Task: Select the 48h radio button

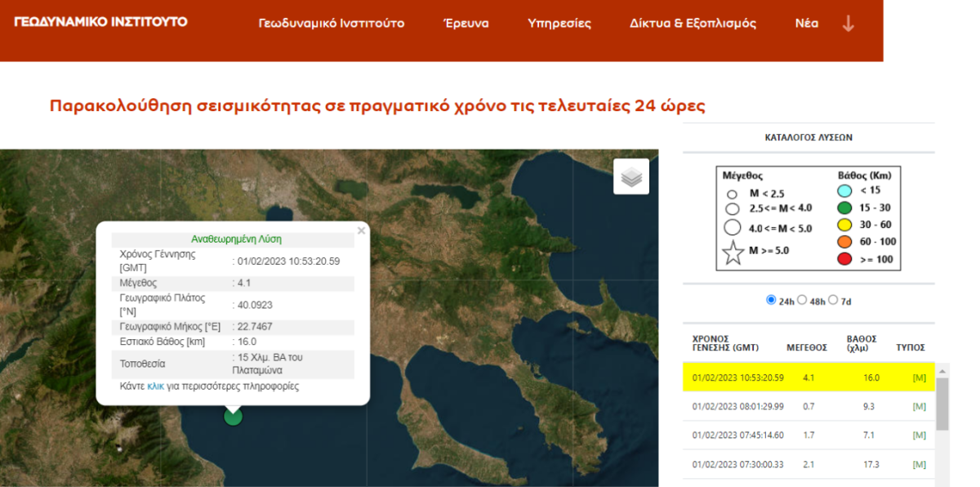Action: click(802, 300)
